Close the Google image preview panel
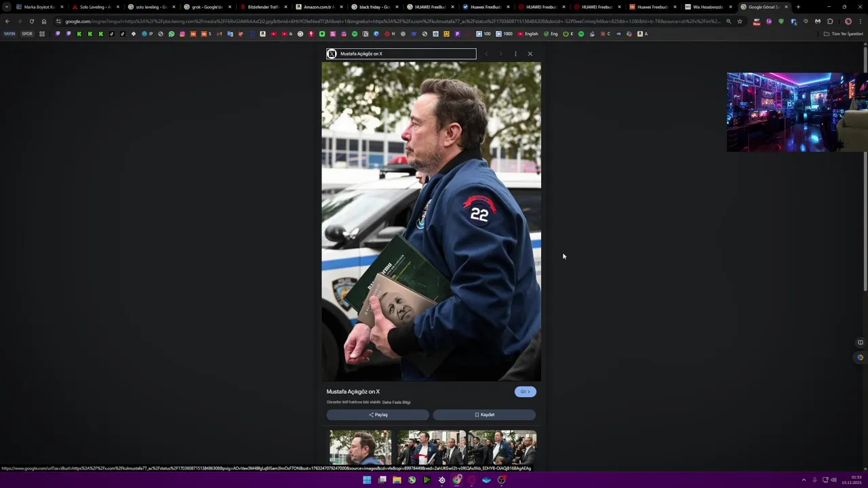 point(530,54)
